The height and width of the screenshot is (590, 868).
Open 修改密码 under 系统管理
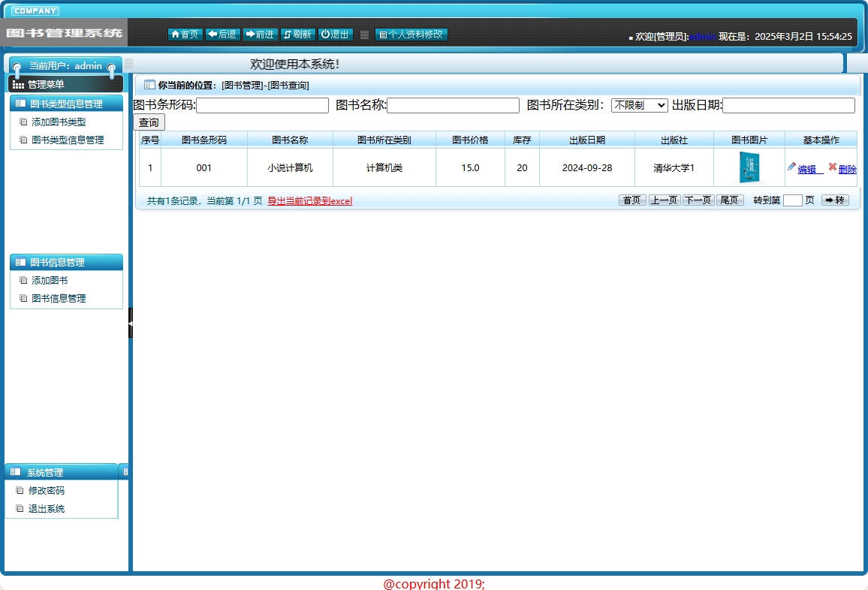pos(47,490)
